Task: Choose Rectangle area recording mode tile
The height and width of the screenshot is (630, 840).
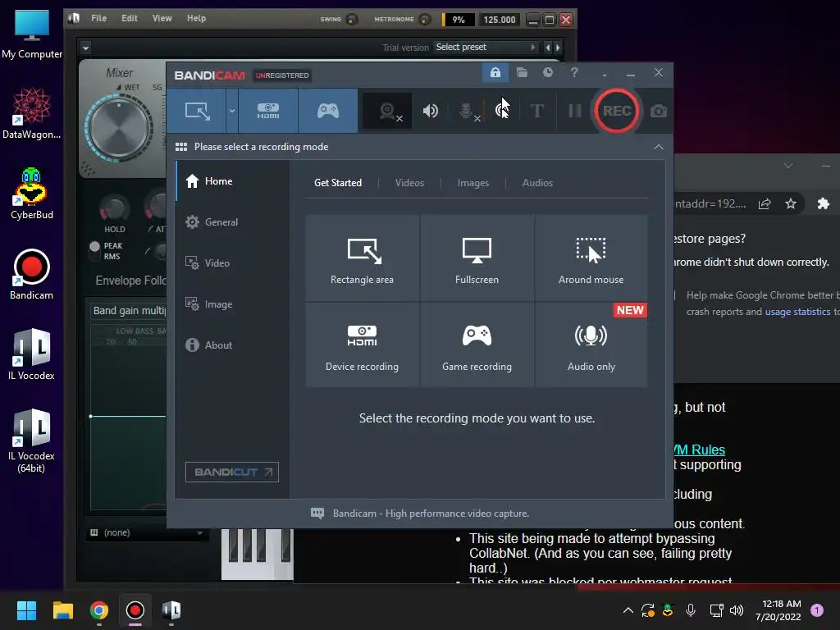Action: pyautogui.click(x=362, y=258)
